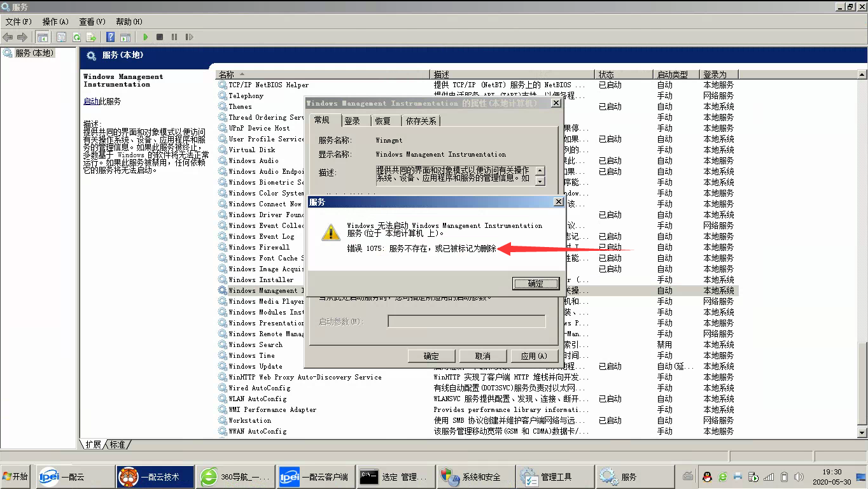Click the description box scroll-down arrow
This screenshot has width=868, height=489.
(x=540, y=181)
